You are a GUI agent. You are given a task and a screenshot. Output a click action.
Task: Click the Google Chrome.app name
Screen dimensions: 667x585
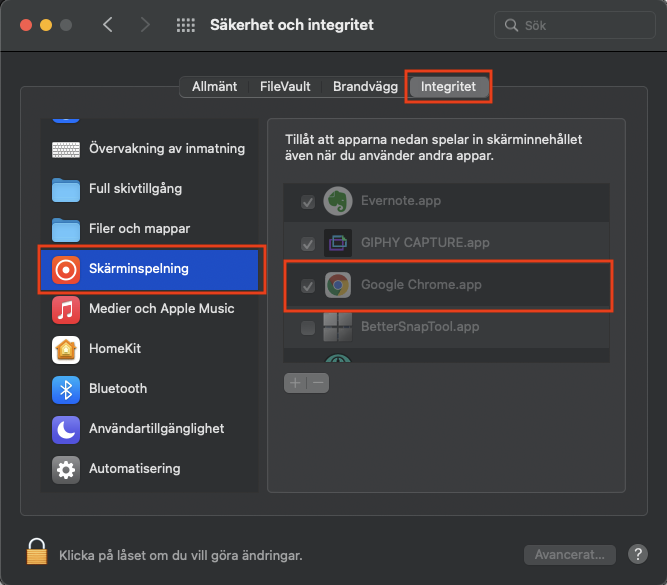click(421, 284)
